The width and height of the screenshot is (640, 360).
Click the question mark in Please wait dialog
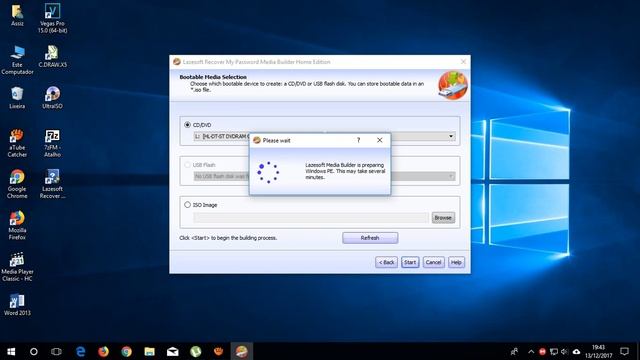tap(358, 140)
